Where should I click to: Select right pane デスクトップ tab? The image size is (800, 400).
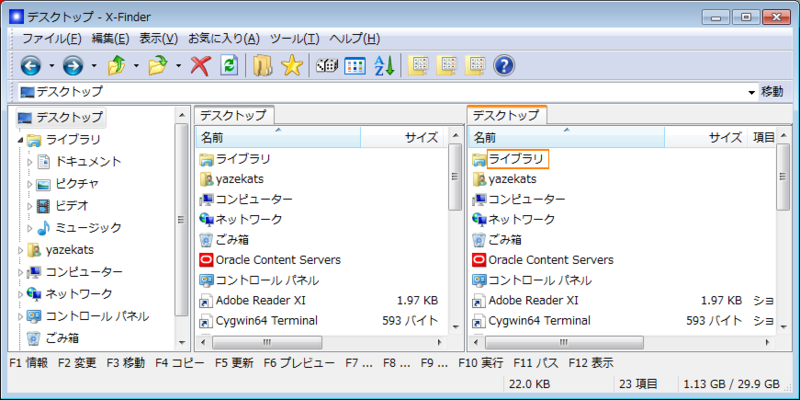[x=507, y=115]
